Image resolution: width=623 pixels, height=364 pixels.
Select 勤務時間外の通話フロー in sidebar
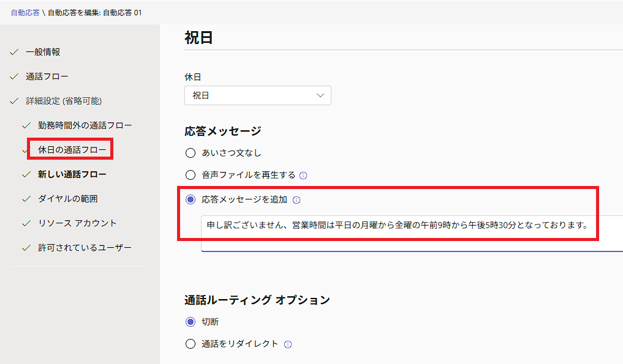pos(85,125)
